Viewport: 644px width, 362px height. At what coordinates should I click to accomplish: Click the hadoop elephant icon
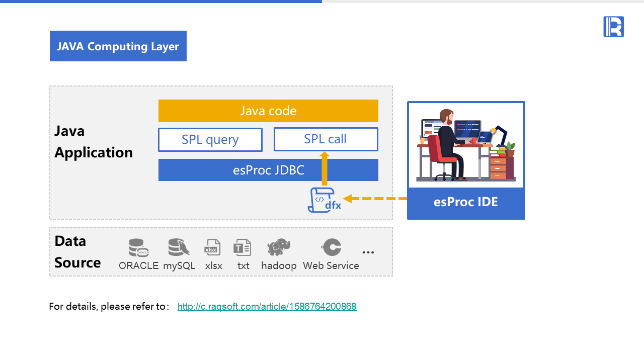279,247
